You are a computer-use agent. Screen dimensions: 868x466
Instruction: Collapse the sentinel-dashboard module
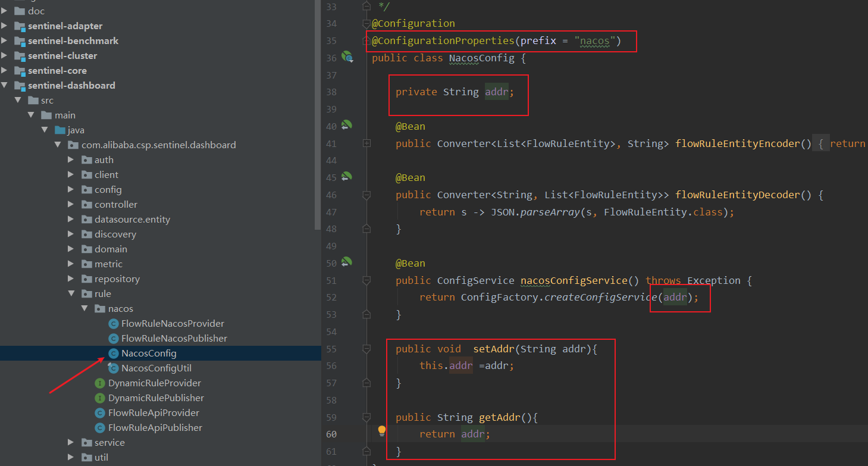[x=5, y=86]
